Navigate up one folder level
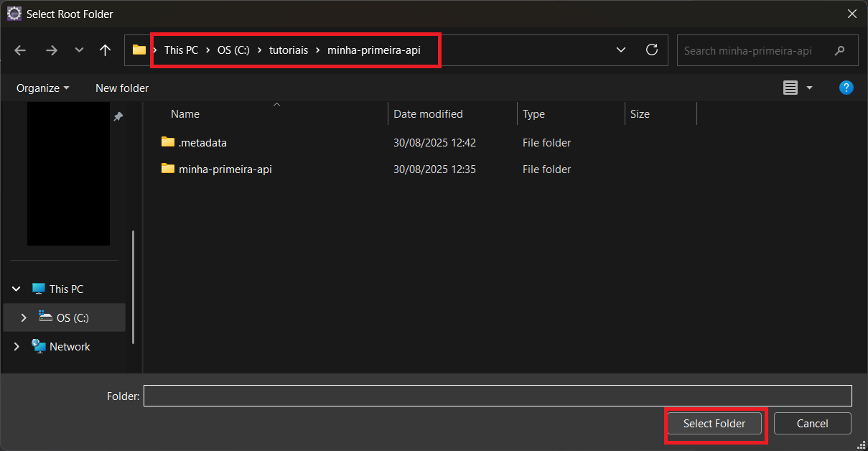The image size is (868, 451). [105, 50]
